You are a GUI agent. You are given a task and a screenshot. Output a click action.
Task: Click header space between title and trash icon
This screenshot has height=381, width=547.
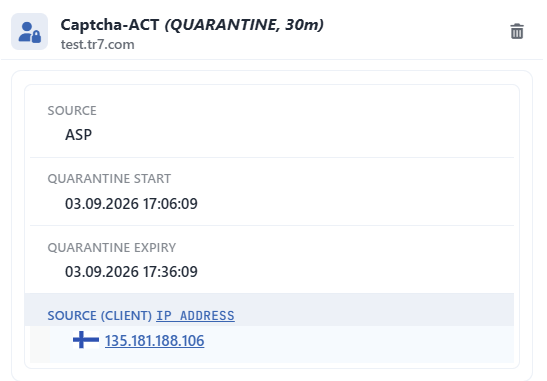(x=415, y=31)
